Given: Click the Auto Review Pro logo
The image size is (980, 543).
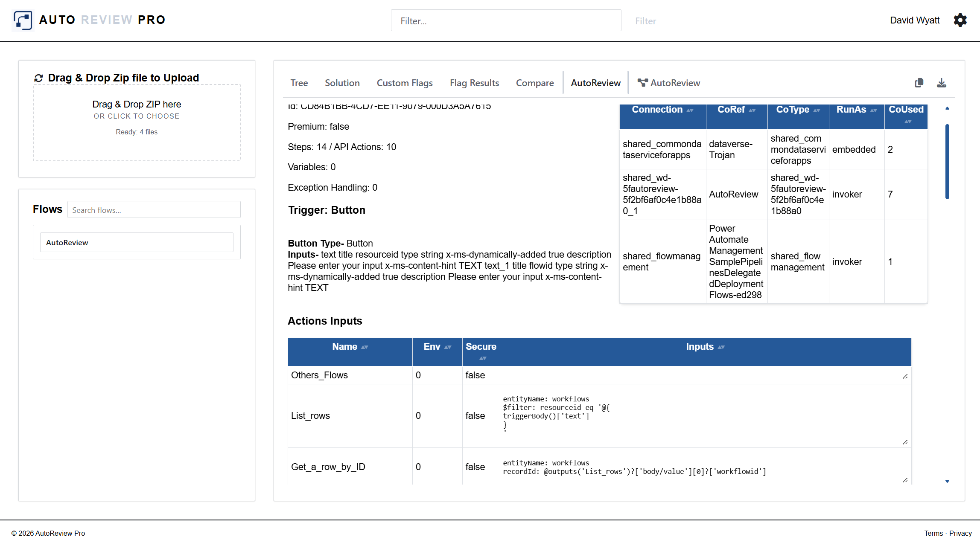Looking at the screenshot, I should pyautogui.click(x=23, y=20).
